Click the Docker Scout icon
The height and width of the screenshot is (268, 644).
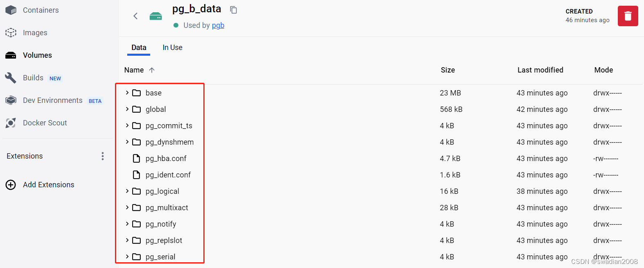[11, 123]
